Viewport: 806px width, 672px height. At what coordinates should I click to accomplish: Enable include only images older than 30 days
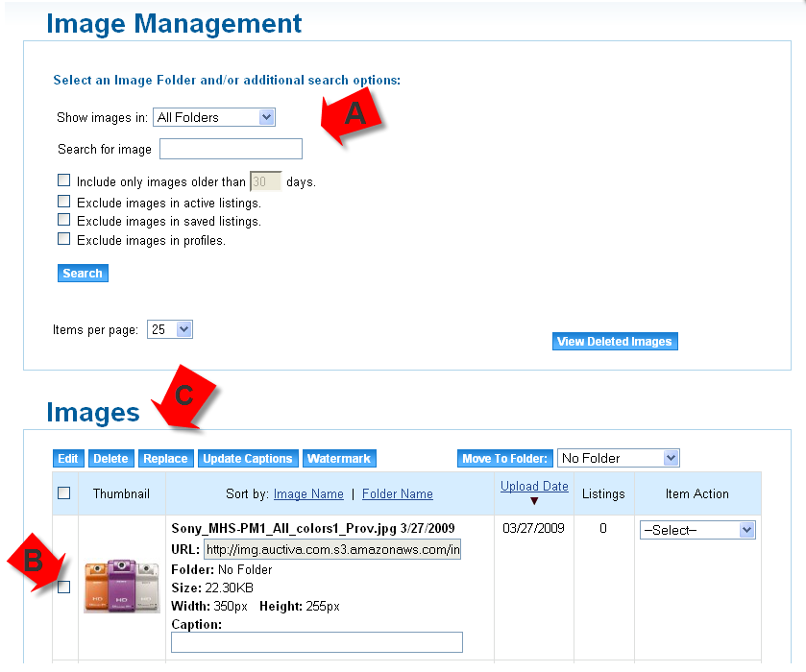tap(63, 180)
